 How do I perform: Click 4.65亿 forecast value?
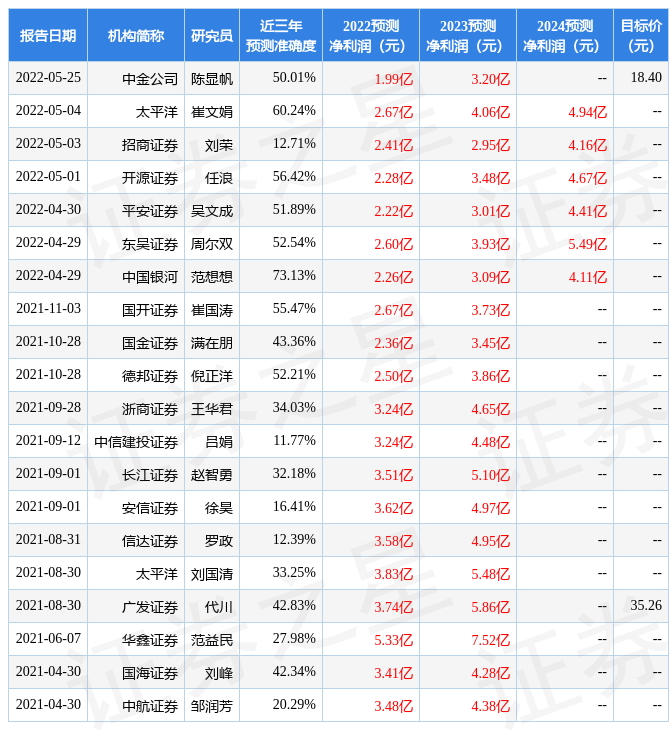pyautogui.click(x=491, y=409)
